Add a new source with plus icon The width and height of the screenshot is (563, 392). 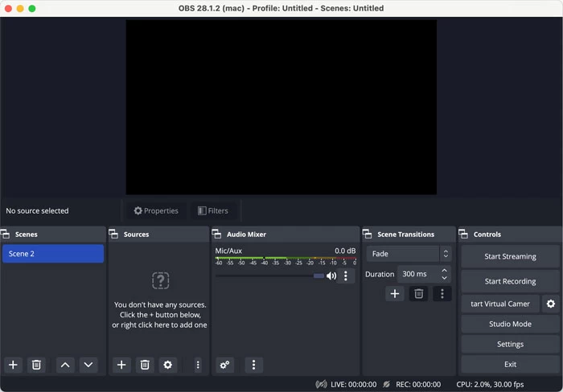(x=121, y=365)
